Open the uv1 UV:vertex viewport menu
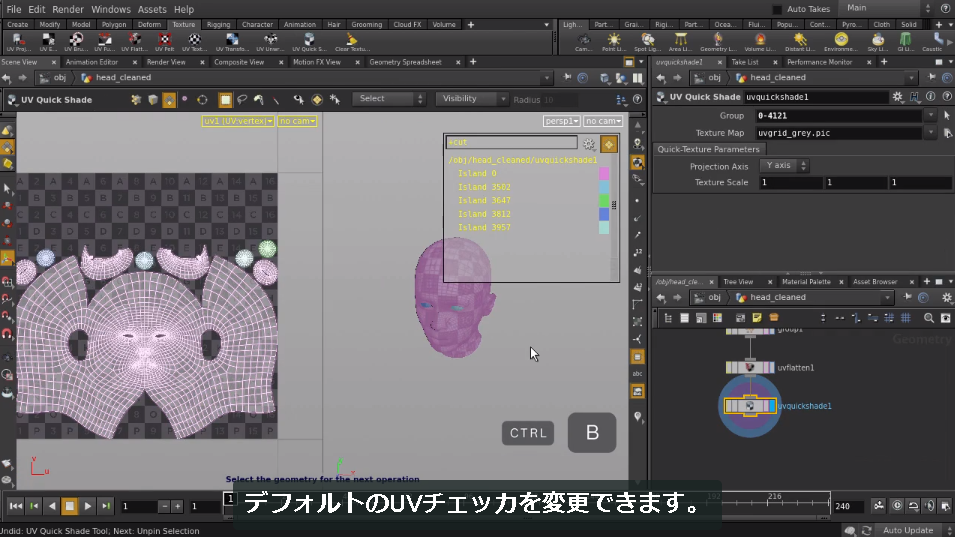 [238, 121]
